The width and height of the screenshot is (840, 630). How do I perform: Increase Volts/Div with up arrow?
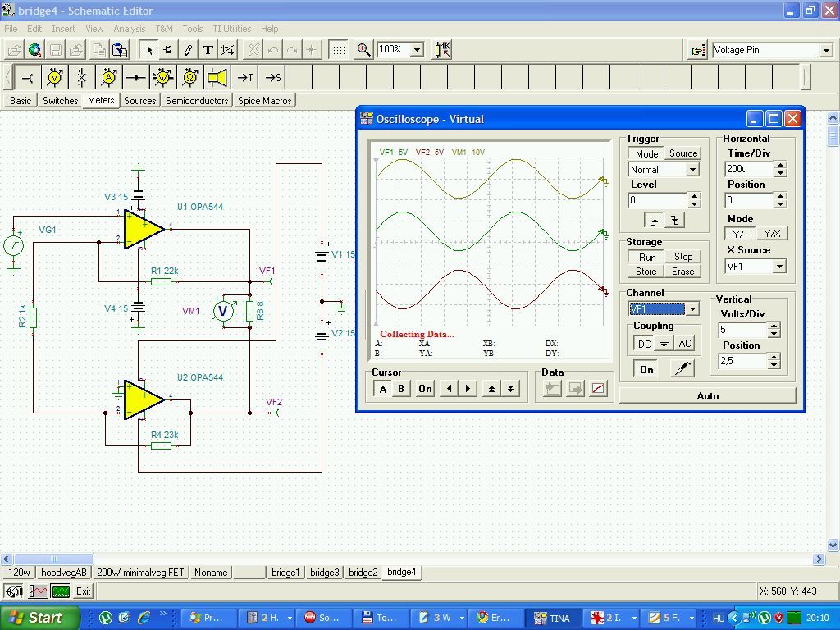click(x=774, y=326)
